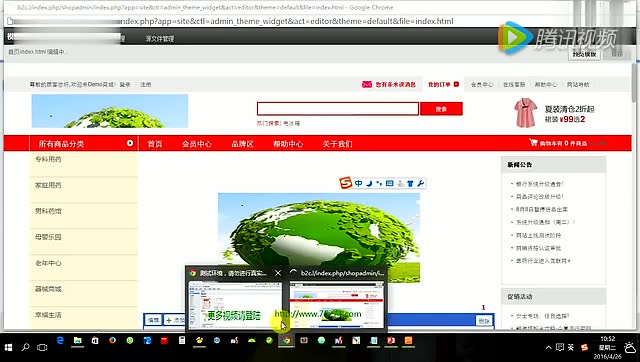Click the 编辑 button on blue widget bar
This screenshot has width=640, height=362.
(x=153, y=320)
